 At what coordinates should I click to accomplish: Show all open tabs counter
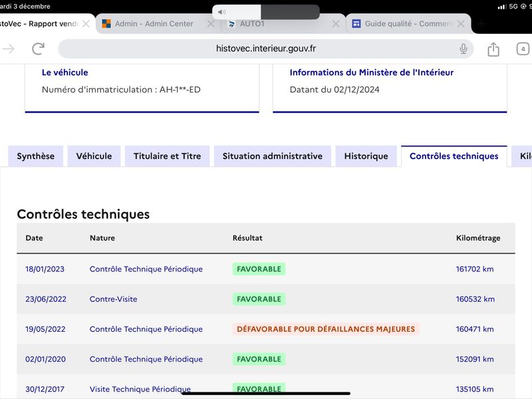pyautogui.click(x=523, y=49)
